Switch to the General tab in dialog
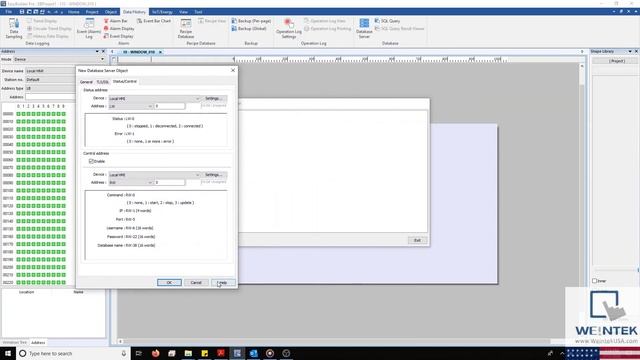Screen dimensions: 640x360 pos(86,82)
